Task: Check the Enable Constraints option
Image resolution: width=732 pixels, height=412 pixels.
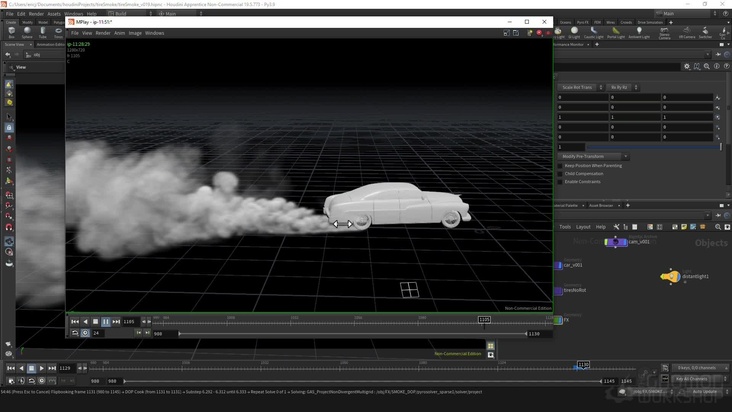Action: [561, 181]
